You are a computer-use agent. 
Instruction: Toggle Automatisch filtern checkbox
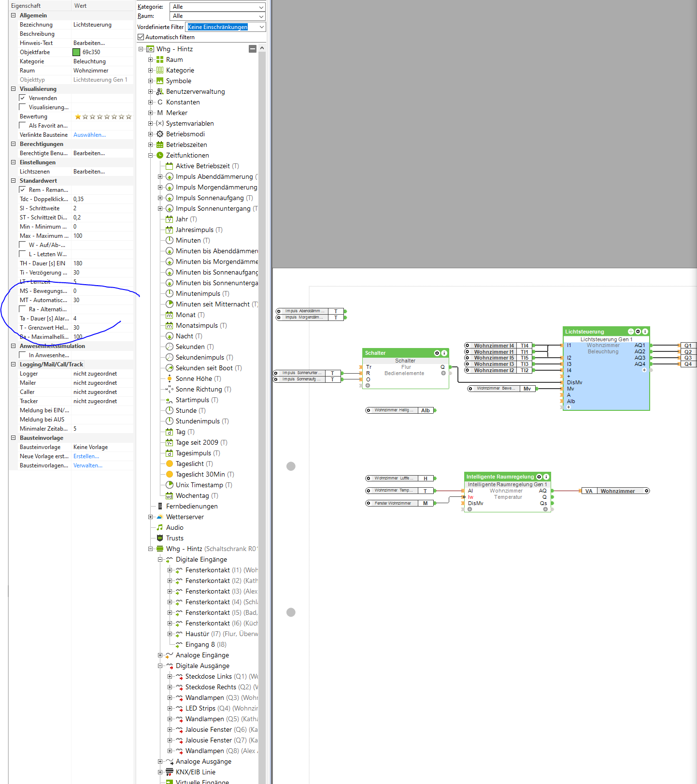point(141,37)
